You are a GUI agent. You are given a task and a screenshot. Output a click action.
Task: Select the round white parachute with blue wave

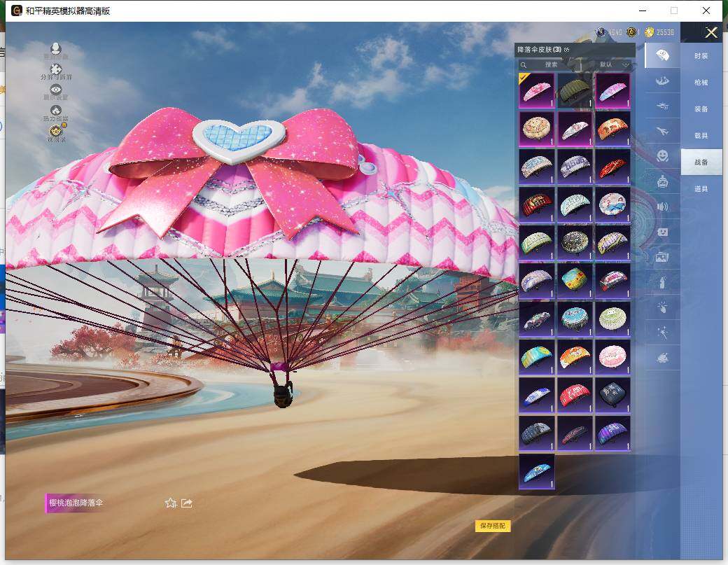coord(612,204)
